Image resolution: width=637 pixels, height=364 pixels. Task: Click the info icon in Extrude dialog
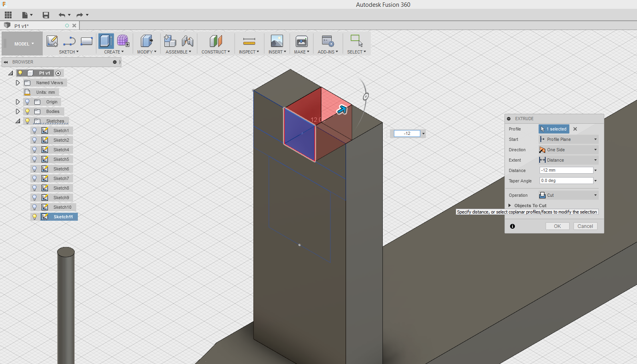512,226
